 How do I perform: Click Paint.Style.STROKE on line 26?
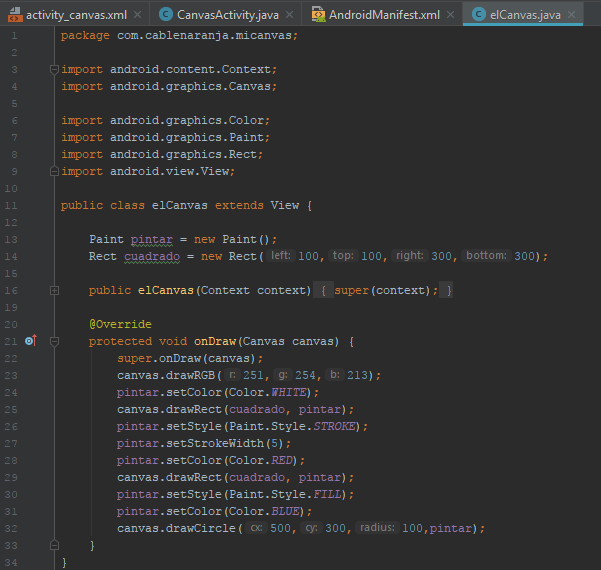(292, 426)
